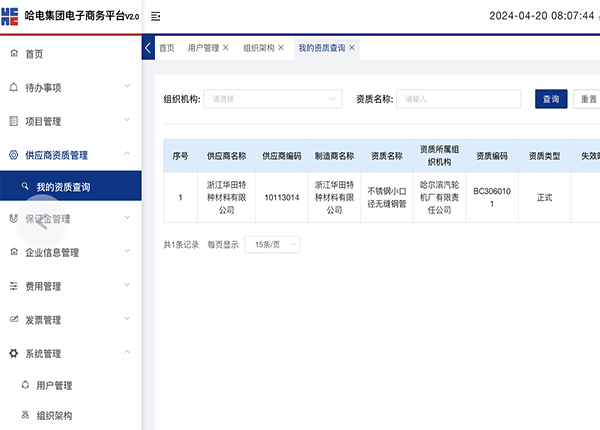This screenshot has height=430, width=600.
Task: Click the 资质名称 input field
Action: 458,99
